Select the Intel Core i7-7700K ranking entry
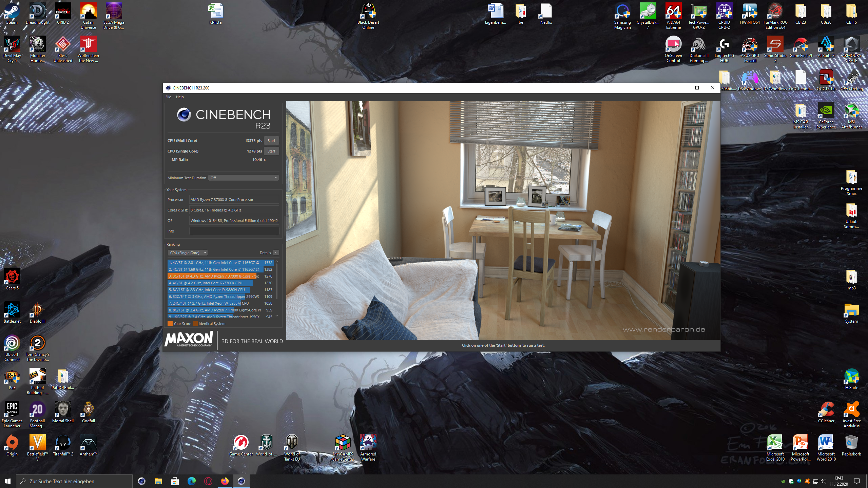868x488 pixels. click(210, 283)
